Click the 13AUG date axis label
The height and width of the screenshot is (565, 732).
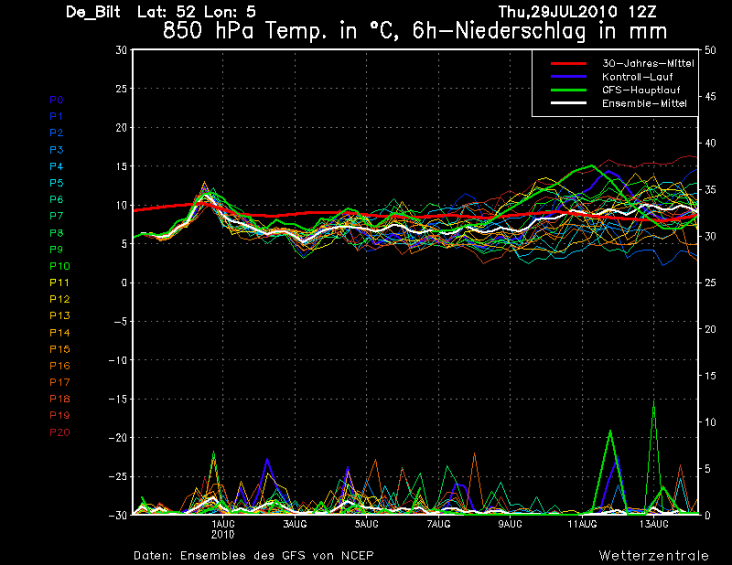654,524
